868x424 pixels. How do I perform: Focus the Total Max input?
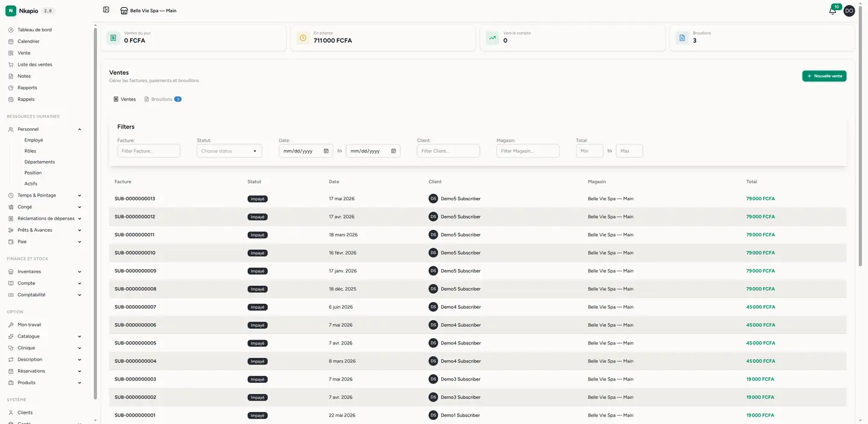tap(629, 151)
